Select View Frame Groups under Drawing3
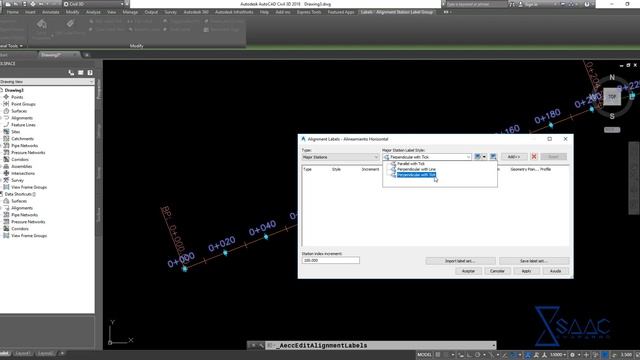This screenshot has height=360, width=640. (x=29, y=187)
